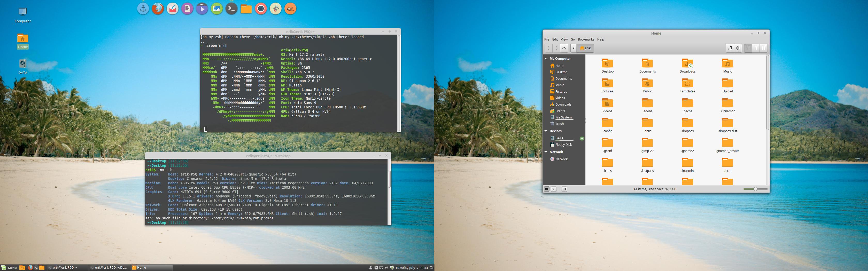Screen dimensions: 868x271
Task: Click the path bar left arrow
Action: pyautogui.click(x=574, y=48)
